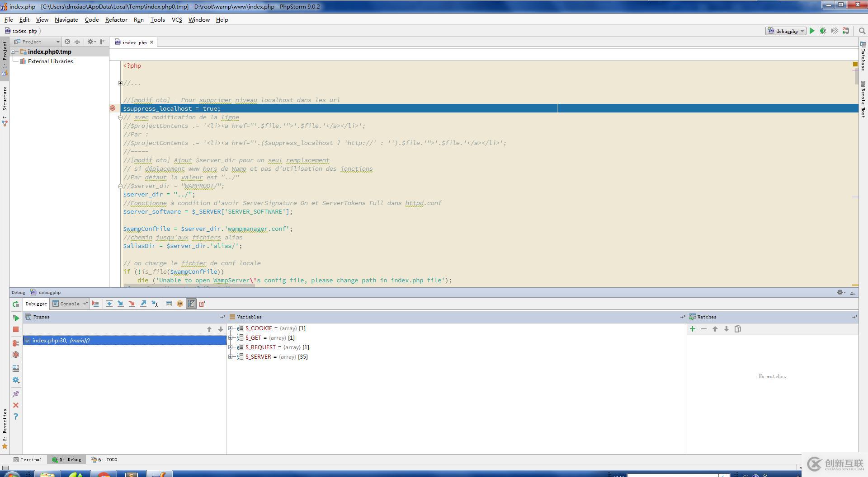
Task: Open the debugphp run configuration dropdown
Action: (x=786, y=31)
